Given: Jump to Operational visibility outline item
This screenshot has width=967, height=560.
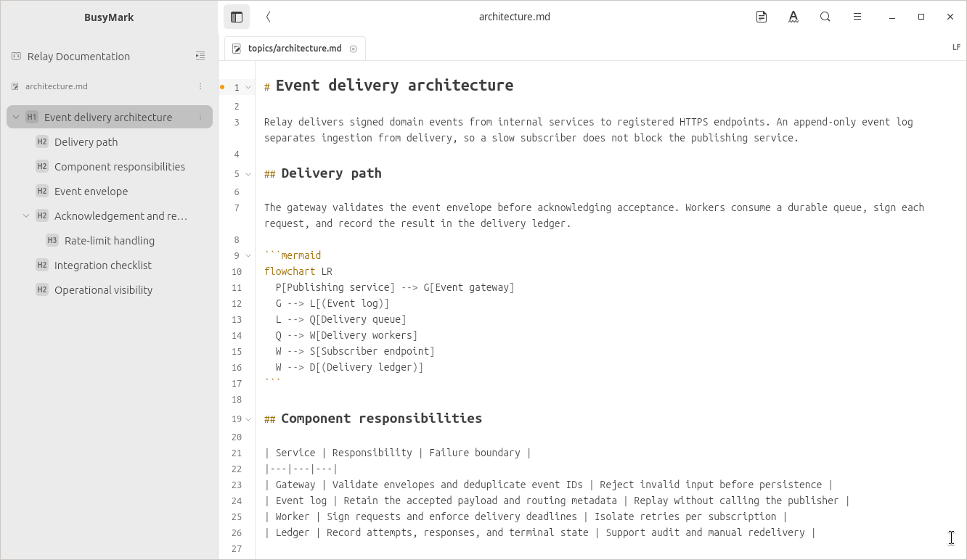Looking at the screenshot, I should tap(103, 289).
